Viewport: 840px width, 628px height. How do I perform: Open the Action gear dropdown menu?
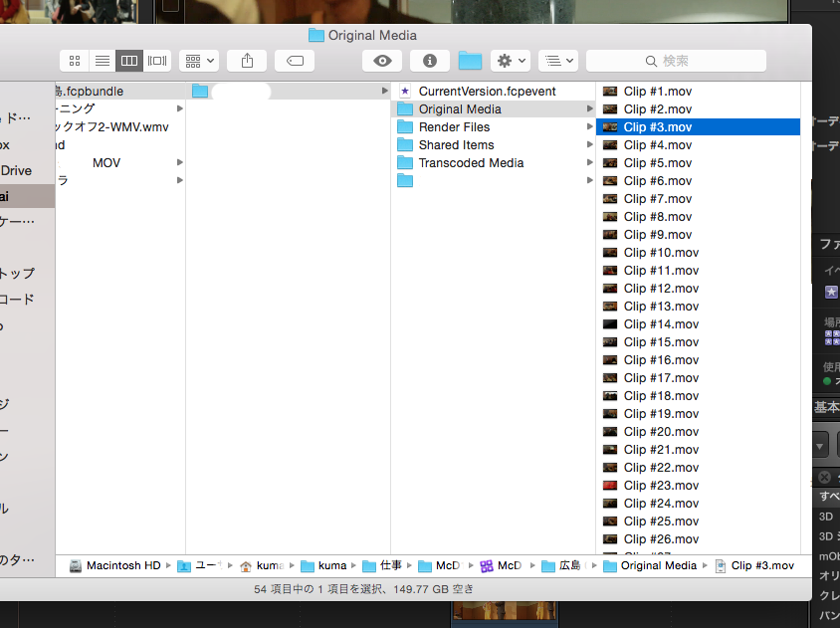pyautogui.click(x=511, y=61)
